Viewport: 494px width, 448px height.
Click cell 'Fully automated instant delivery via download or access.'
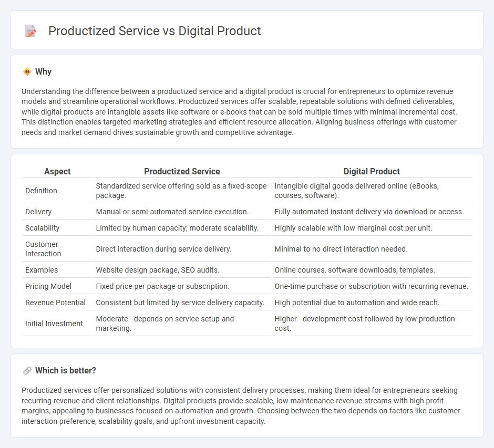coord(372,212)
